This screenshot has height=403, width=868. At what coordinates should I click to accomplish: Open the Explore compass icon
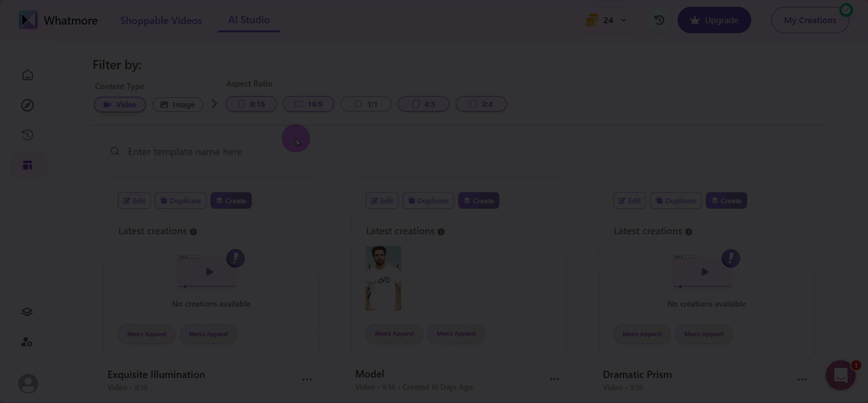pyautogui.click(x=28, y=105)
